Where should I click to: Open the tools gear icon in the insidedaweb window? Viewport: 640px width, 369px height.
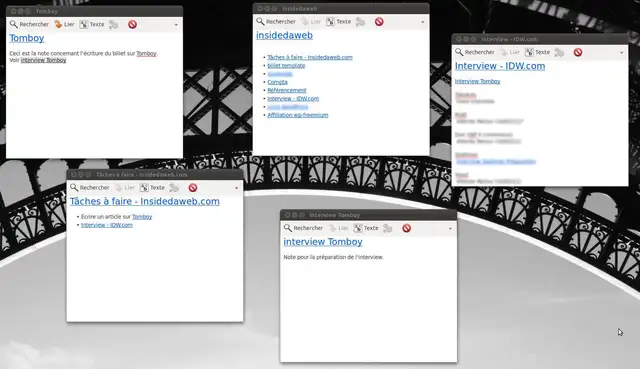360,22
